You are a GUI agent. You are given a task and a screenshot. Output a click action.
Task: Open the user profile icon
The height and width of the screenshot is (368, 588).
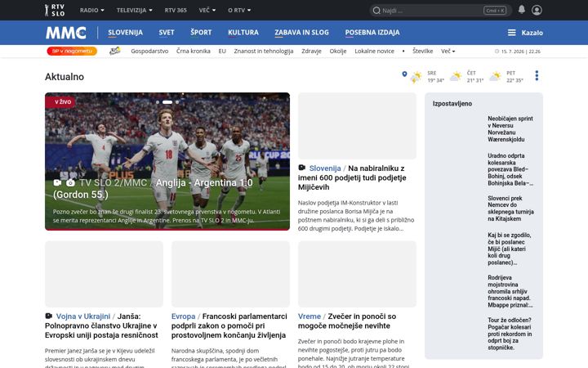point(537,10)
